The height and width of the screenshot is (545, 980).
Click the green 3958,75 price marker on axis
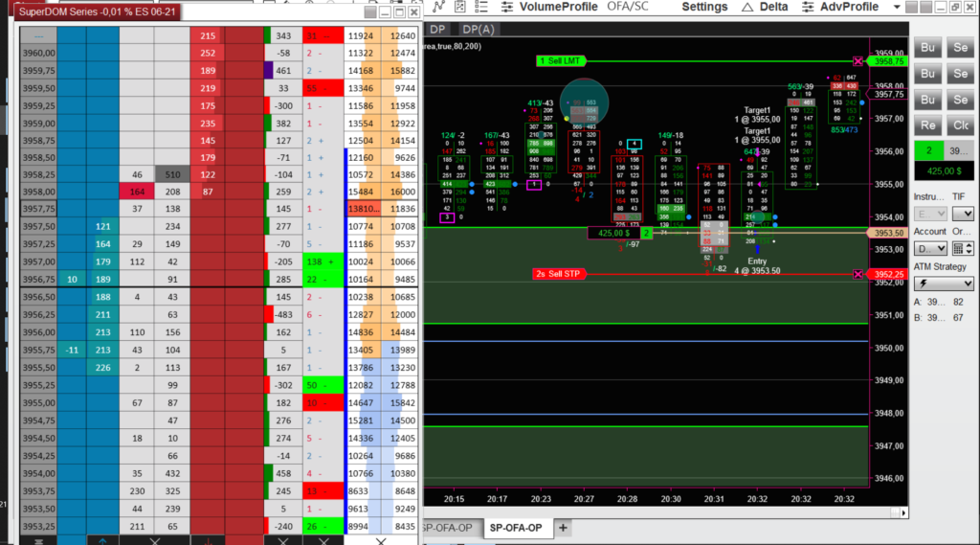tap(888, 61)
